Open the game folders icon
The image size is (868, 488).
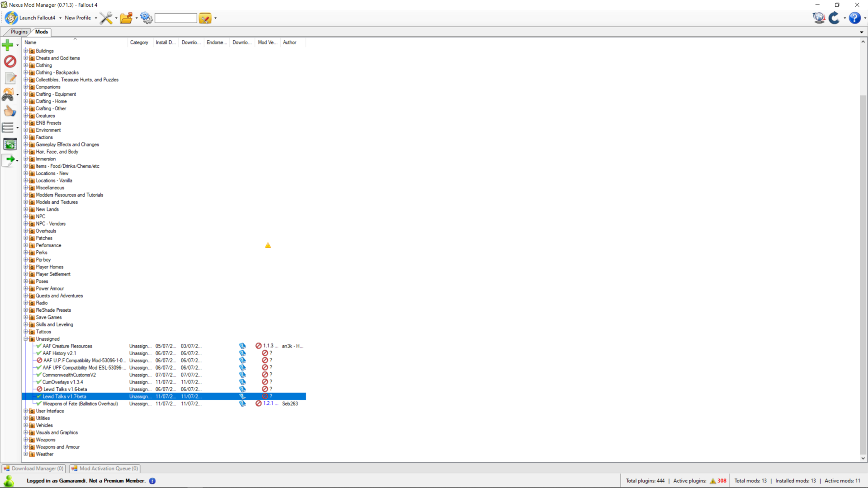point(126,18)
